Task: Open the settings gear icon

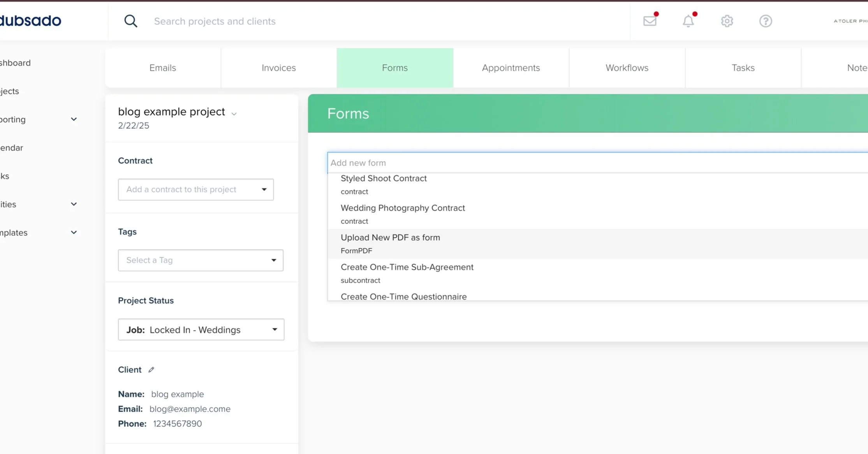Action: coord(727,21)
